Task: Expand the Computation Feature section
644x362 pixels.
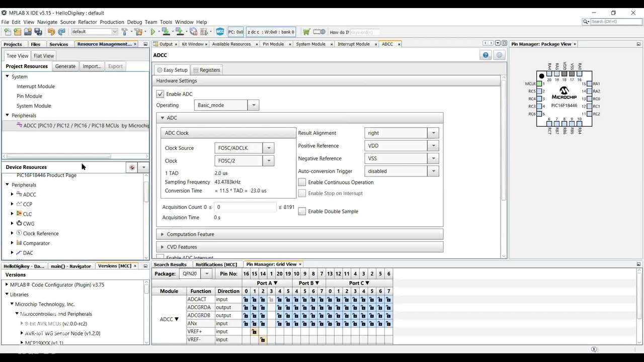Action: click(299, 234)
